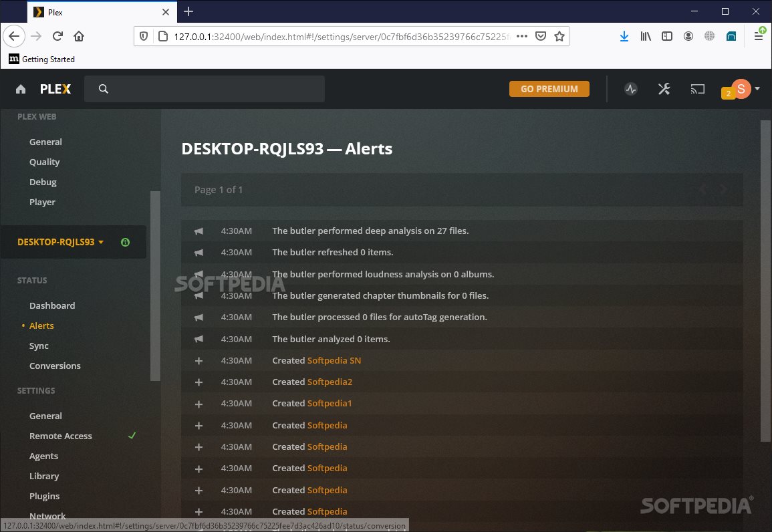Screen dimensions: 772x532
Task: Open General under Plex Web
Action: (x=46, y=142)
